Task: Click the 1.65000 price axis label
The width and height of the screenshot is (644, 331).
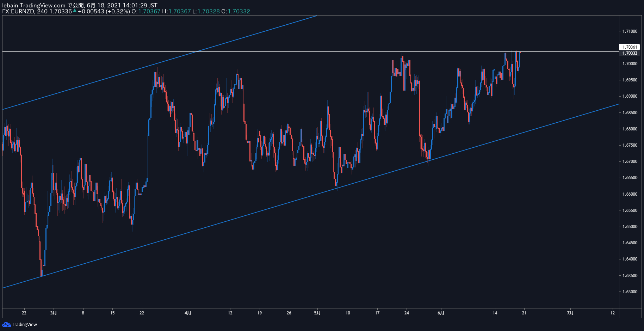Action: pos(630,227)
